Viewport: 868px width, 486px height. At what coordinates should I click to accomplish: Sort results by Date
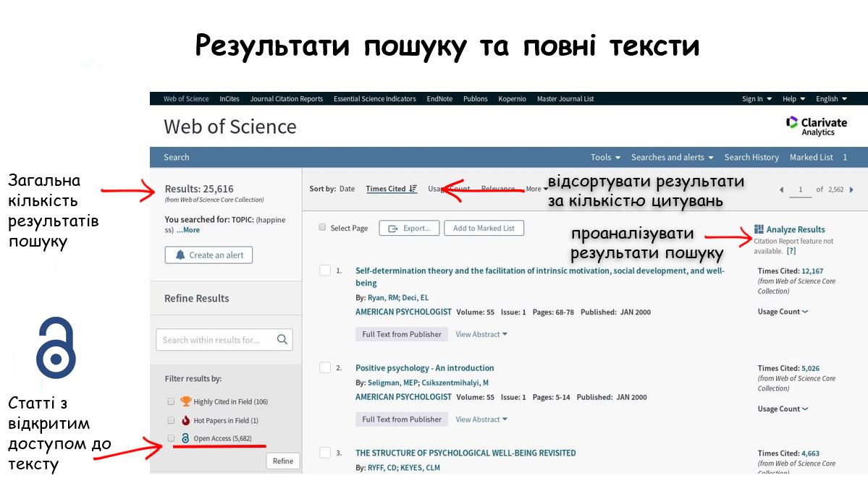pyautogui.click(x=347, y=189)
